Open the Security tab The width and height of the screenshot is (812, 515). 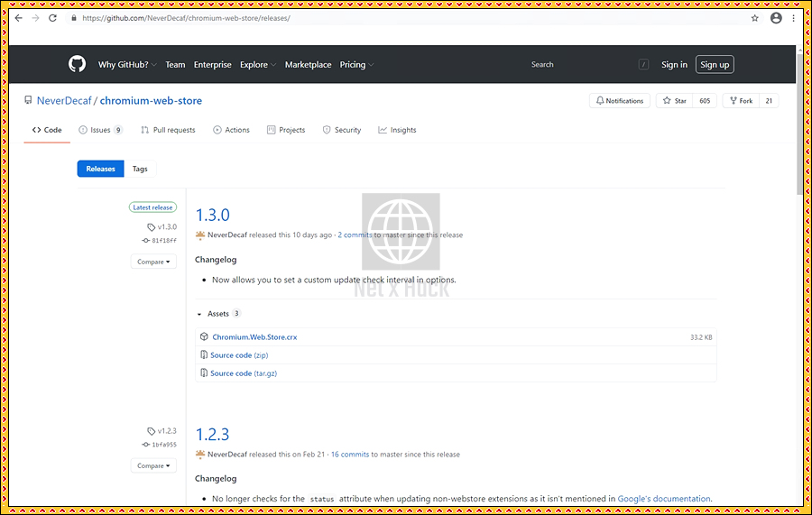[342, 130]
